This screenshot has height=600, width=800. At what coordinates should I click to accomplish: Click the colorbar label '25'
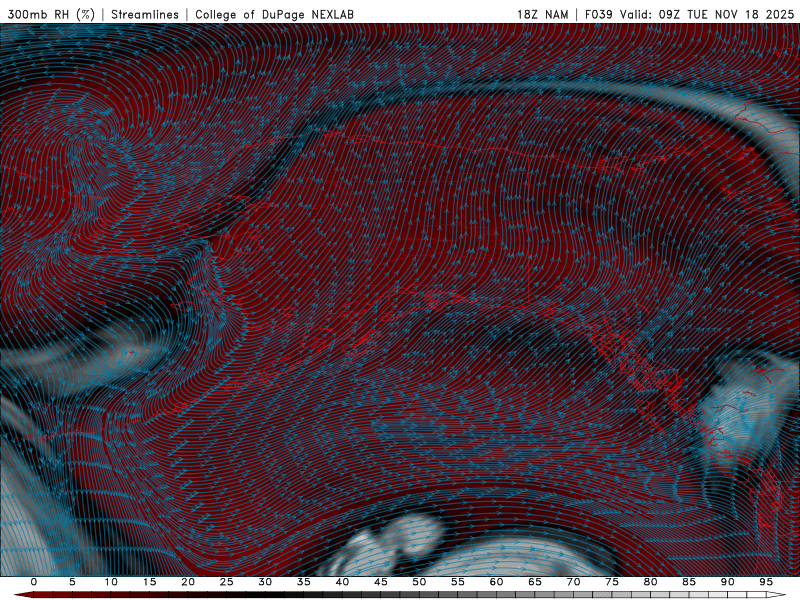pyautogui.click(x=226, y=582)
